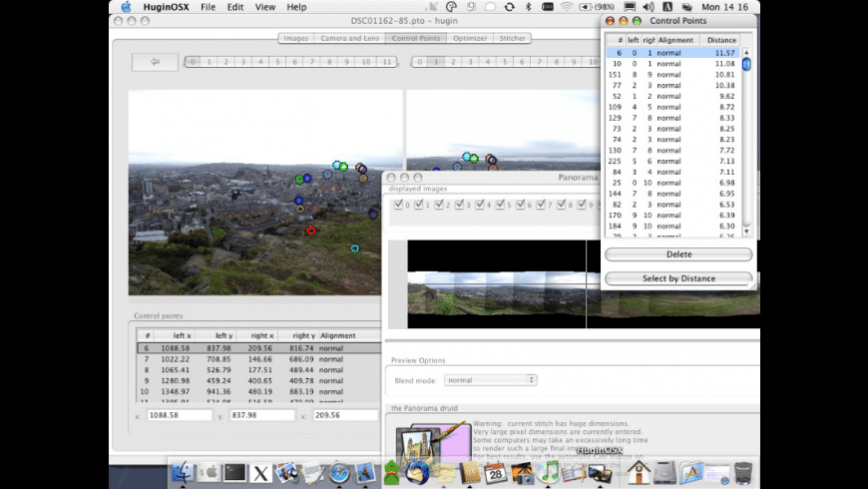Open Terminal from the dock
Screen dimensions: 868x489
pos(234,472)
